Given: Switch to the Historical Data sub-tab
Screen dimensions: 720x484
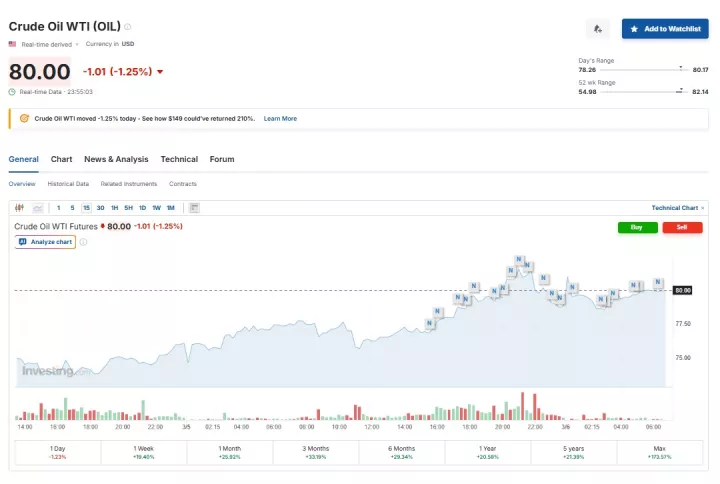Looking at the screenshot, I should click(x=68, y=184).
